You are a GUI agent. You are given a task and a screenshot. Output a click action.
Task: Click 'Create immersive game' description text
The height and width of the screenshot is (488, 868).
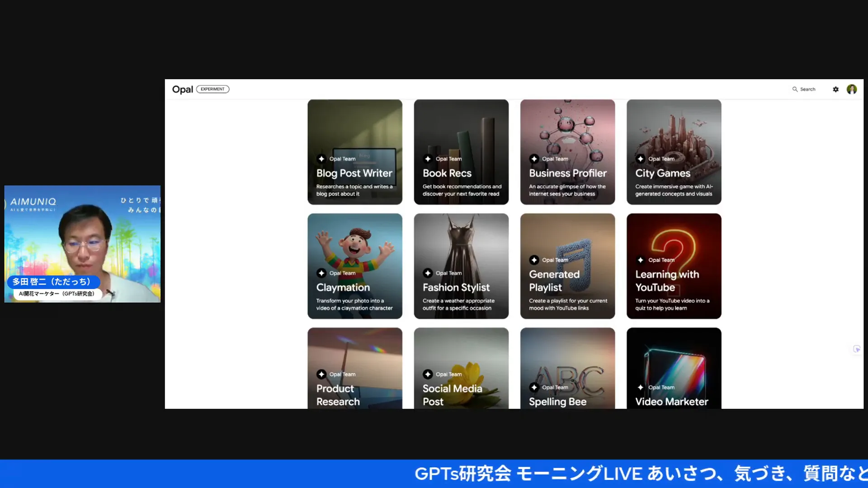tap(674, 190)
